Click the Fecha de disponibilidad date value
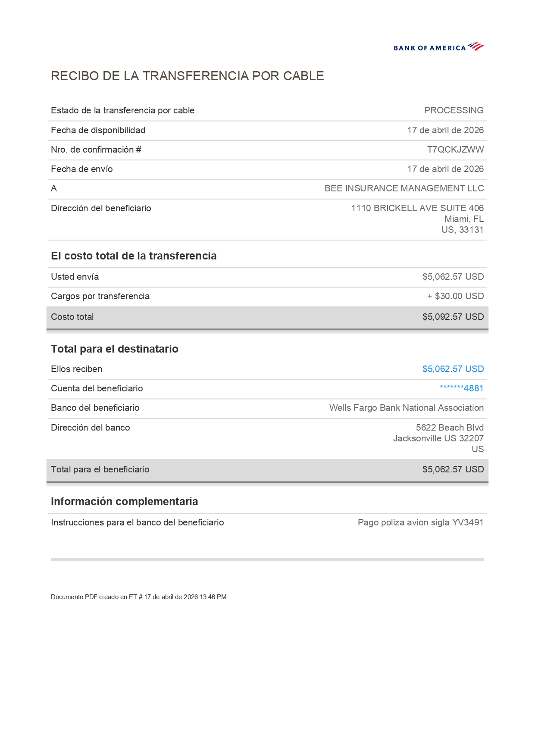This screenshot has height=756, width=535. click(445, 130)
